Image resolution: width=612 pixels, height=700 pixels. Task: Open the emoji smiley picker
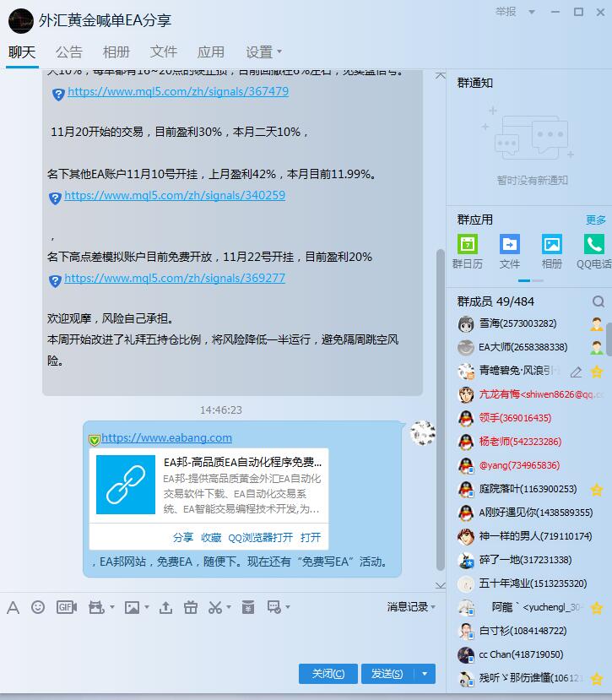[38, 607]
